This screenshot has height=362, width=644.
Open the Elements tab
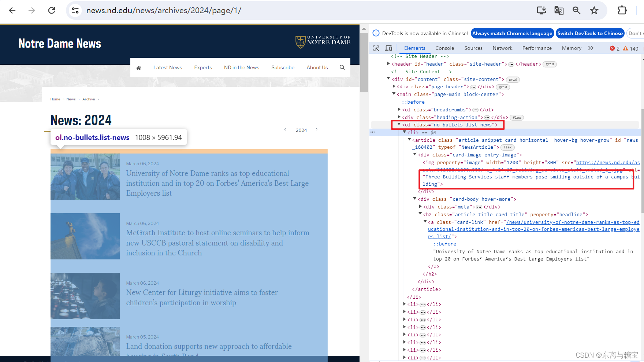(414, 48)
